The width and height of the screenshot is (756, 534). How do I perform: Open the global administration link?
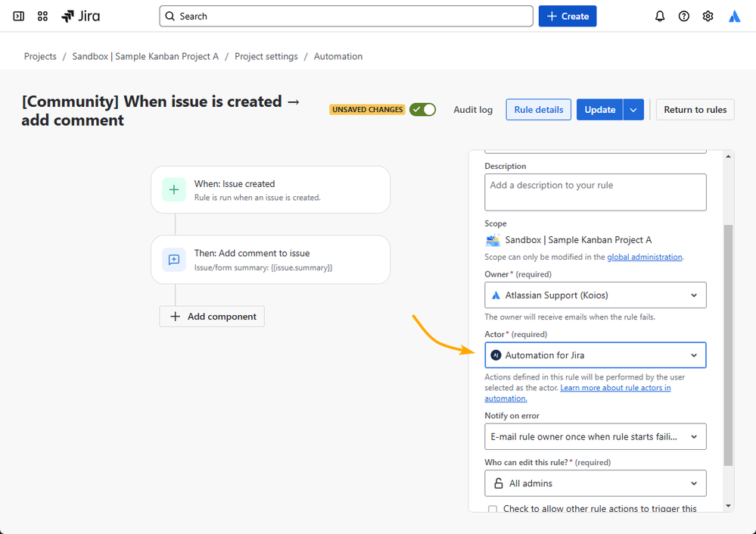coord(645,257)
